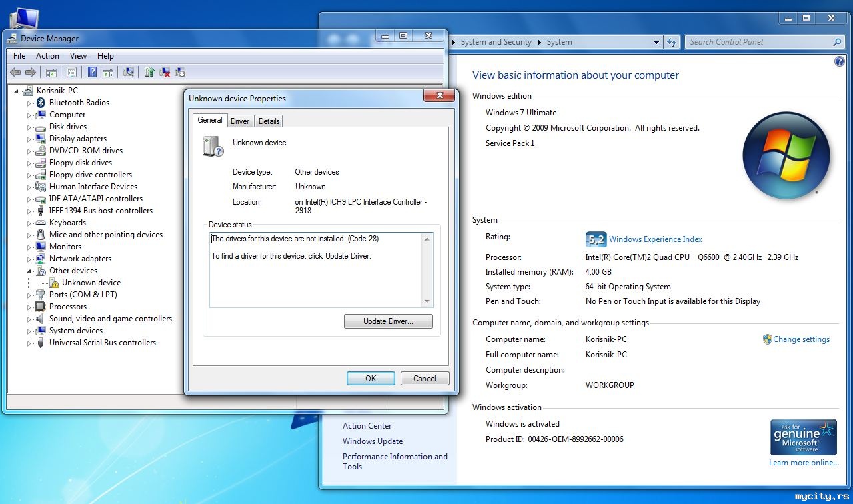The width and height of the screenshot is (853, 504).
Task: Click the Bluetooth Radios icon in device tree
Action: point(41,103)
